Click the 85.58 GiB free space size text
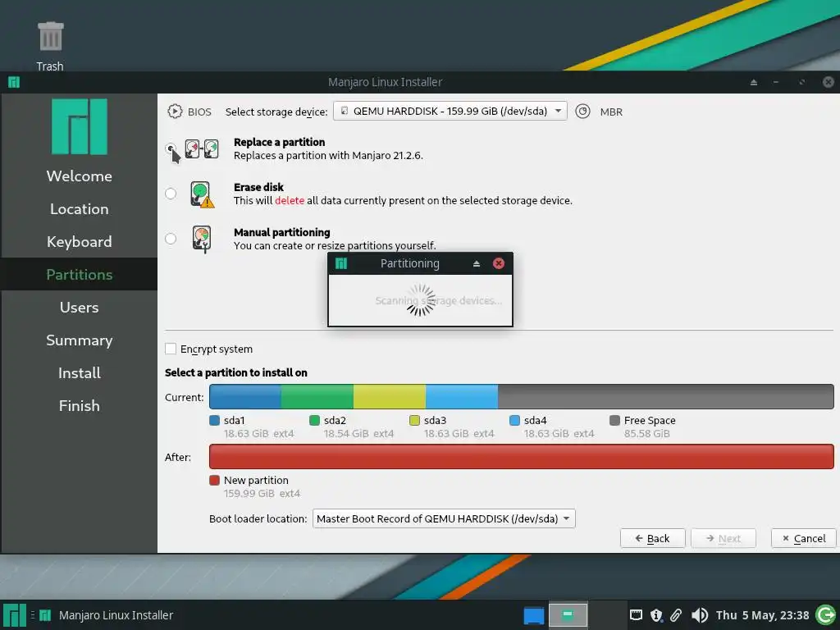 pyautogui.click(x=646, y=434)
